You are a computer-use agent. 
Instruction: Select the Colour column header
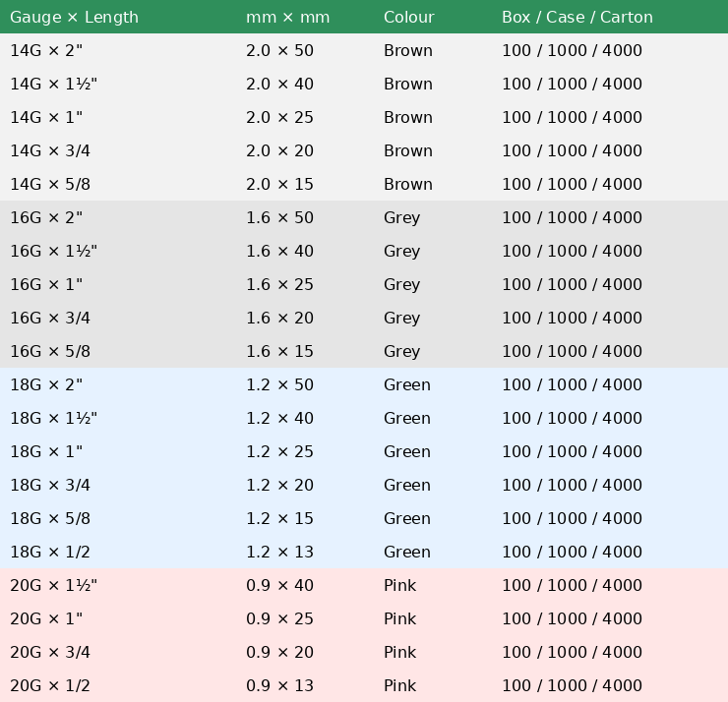point(408,18)
